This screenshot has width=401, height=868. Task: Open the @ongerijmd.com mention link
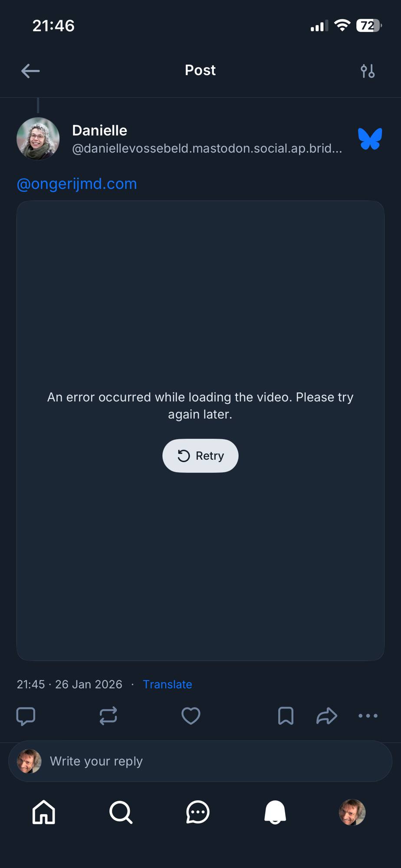(x=77, y=184)
